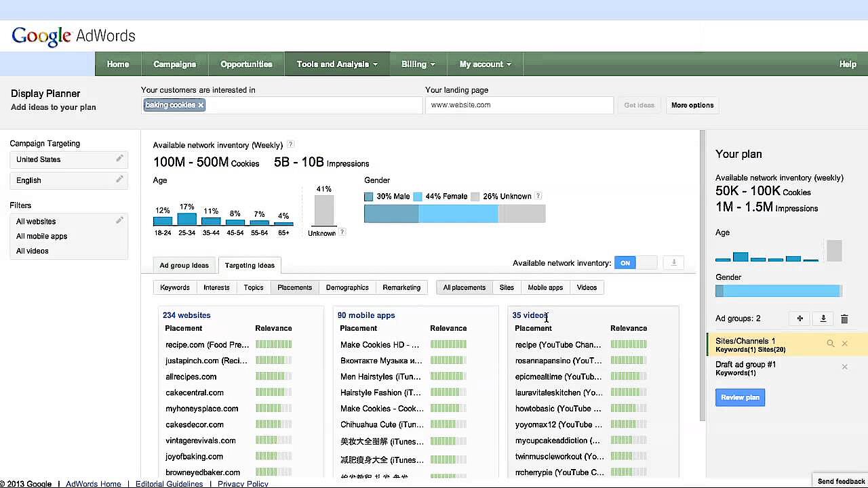868x488 pixels.
Task: Remove Draft ad group #1 with X
Action: [x=844, y=367]
